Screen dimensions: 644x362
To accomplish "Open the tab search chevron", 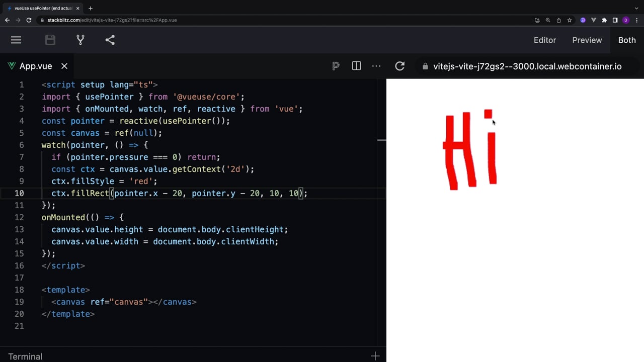I will [x=637, y=8].
